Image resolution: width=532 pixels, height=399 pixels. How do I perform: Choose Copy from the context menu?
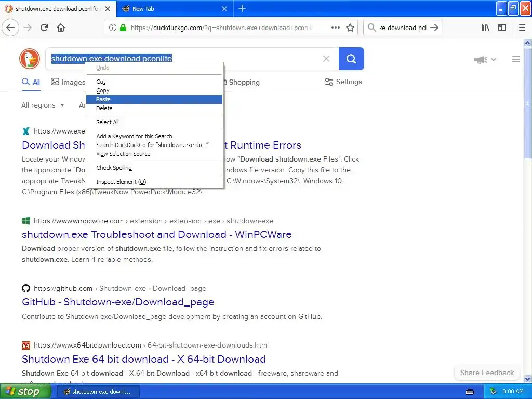(x=154, y=90)
